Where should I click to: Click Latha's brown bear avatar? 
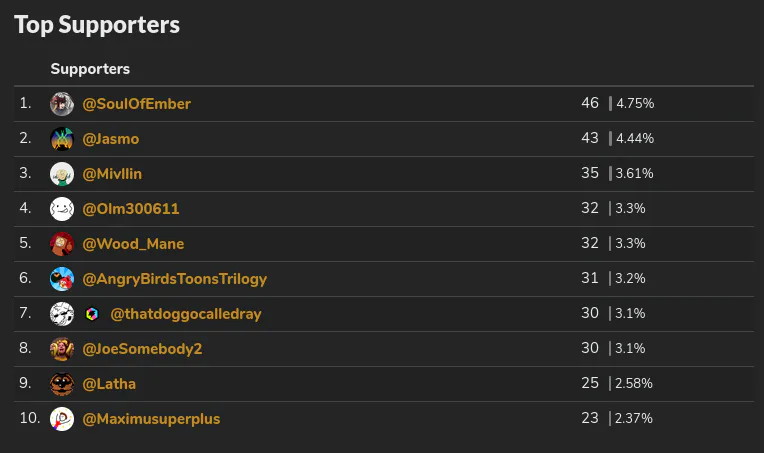click(x=62, y=384)
